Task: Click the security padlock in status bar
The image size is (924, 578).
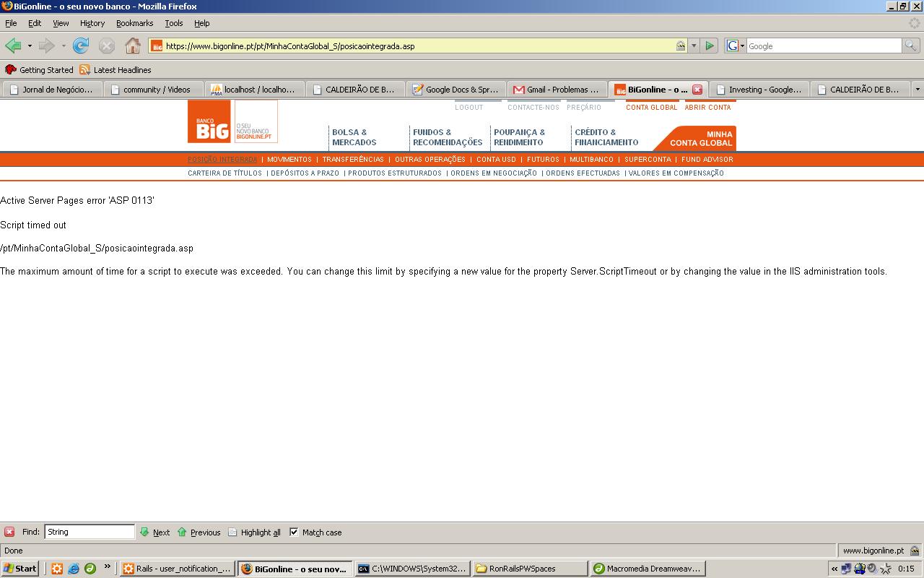Action: point(915,551)
